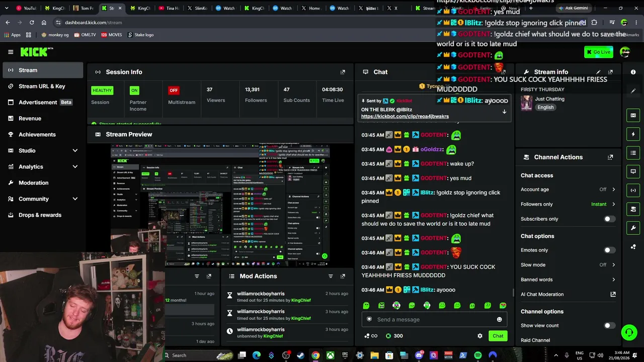
Task: Toggle Emotes only chat
Action: pyautogui.click(x=609, y=250)
